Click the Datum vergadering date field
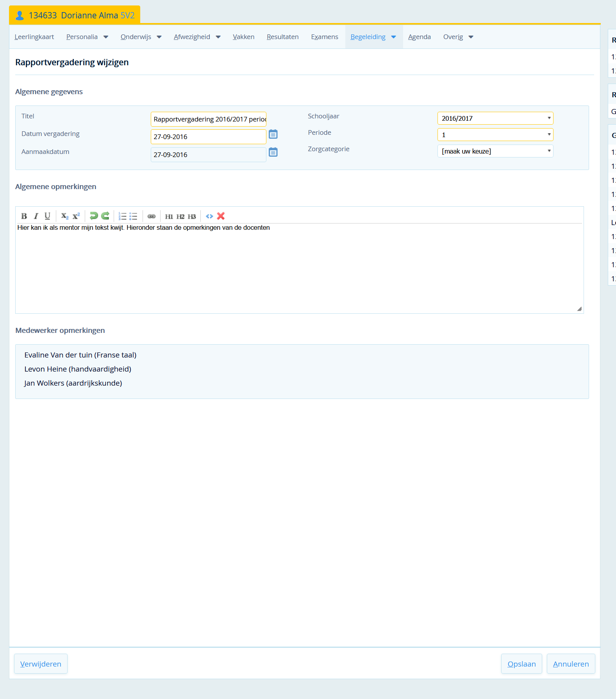The height and width of the screenshot is (699, 616). point(209,137)
